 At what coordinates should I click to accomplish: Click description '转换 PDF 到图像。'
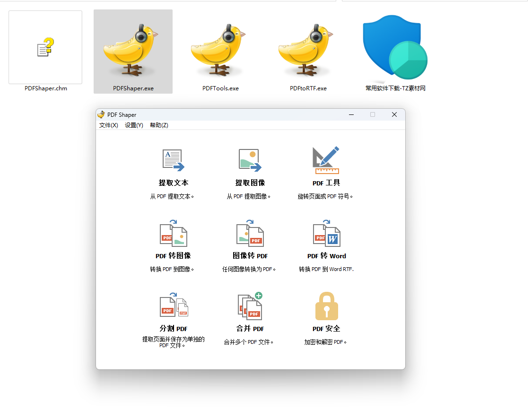(172, 269)
